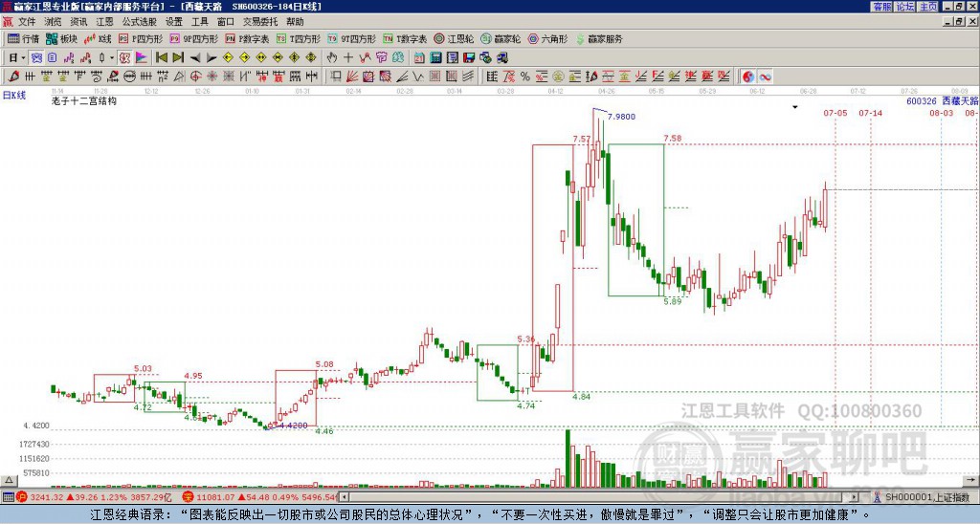Click the red floppy save icon
The height and width of the screenshot is (524, 980).
pyautogui.click(x=469, y=57)
